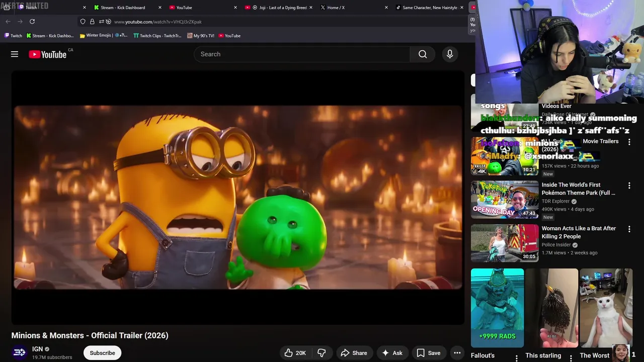Viewport: 644px width, 362px height.
Task: Open the Stream - Kick Dashbo... bookmark
Action: point(50,36)
